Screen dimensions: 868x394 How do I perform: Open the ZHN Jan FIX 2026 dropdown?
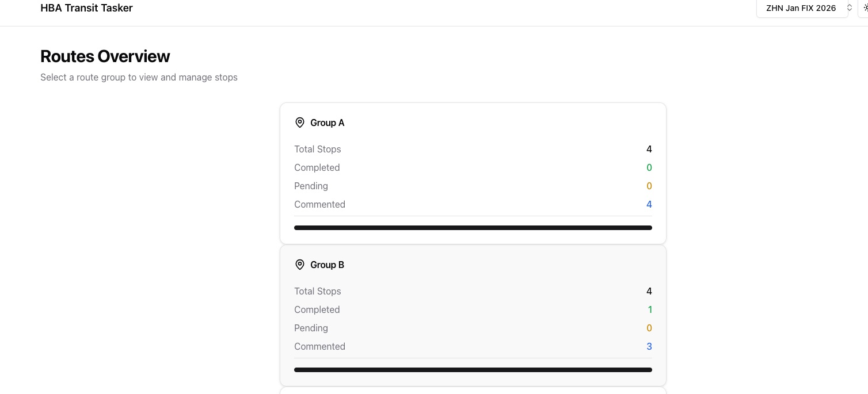click(801, 8)
